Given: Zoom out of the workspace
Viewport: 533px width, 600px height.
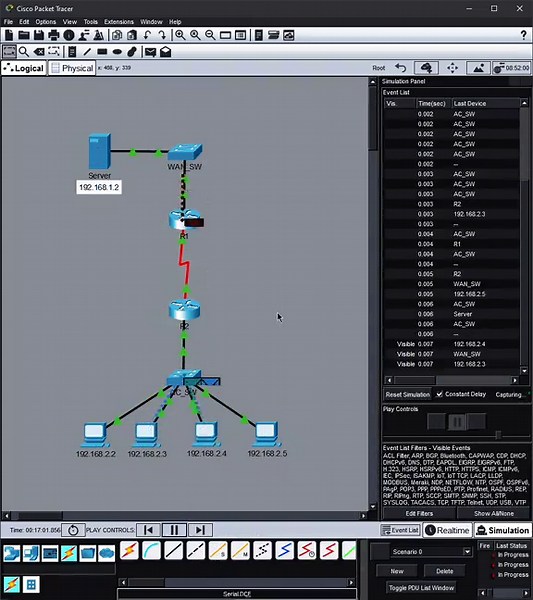Looking at the screenshot, I should 210,35.
